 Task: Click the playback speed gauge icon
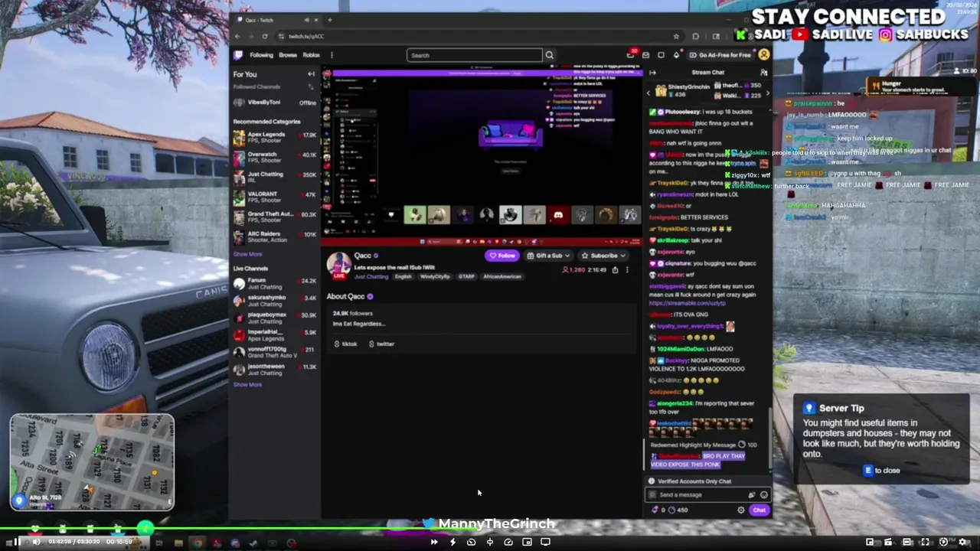click(508, 542)
